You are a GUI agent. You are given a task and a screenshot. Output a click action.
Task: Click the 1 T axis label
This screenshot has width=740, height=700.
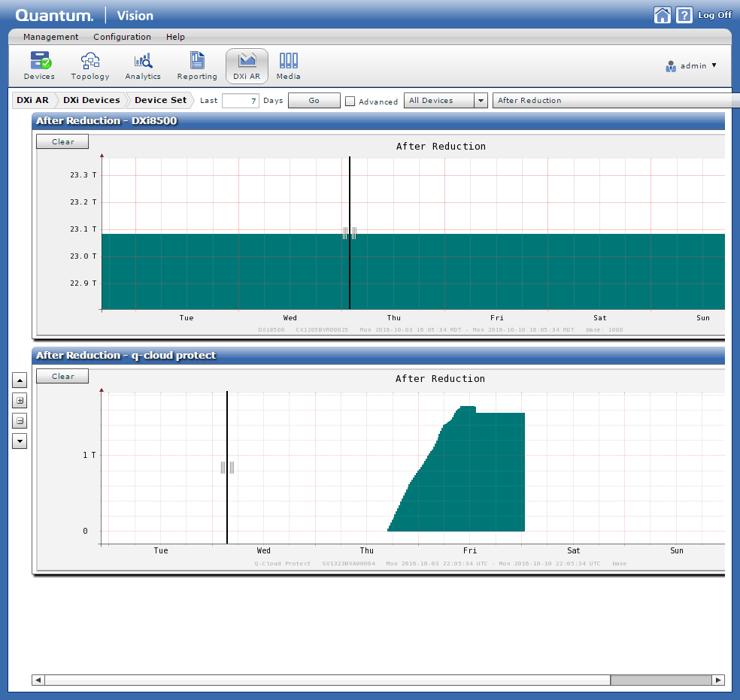click(89, 455)
